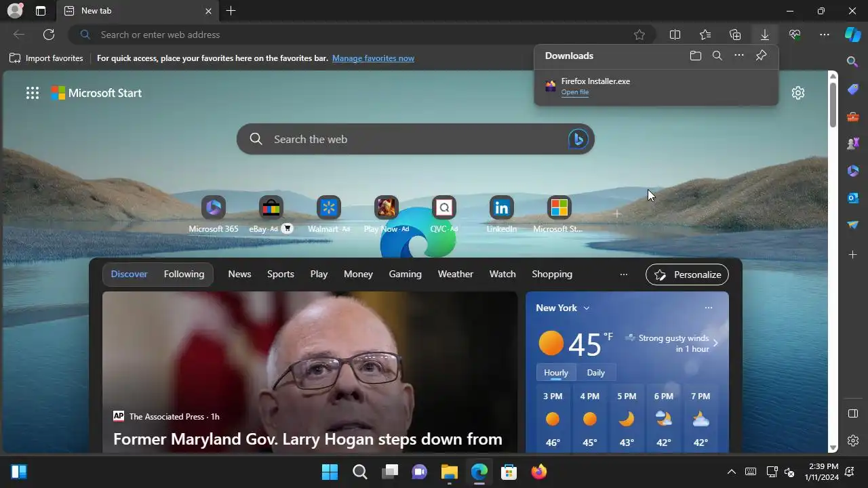Search downloads in the Downloads panel

717,56
